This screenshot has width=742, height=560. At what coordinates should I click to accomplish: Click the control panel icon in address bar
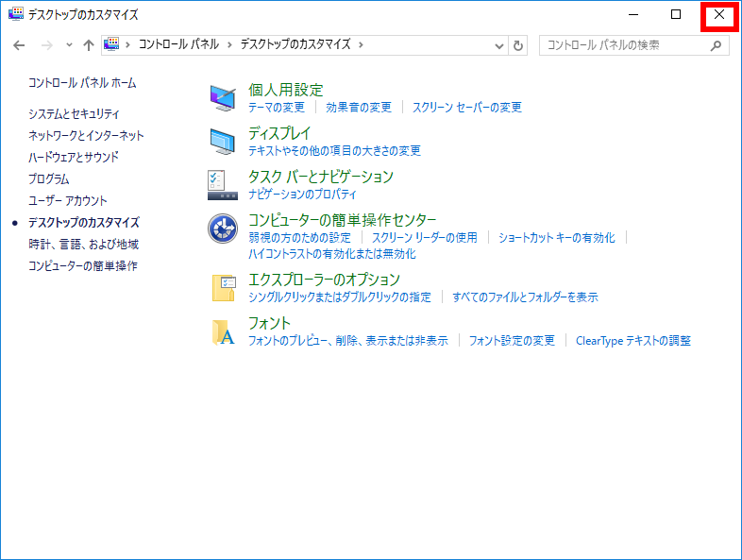111,44
